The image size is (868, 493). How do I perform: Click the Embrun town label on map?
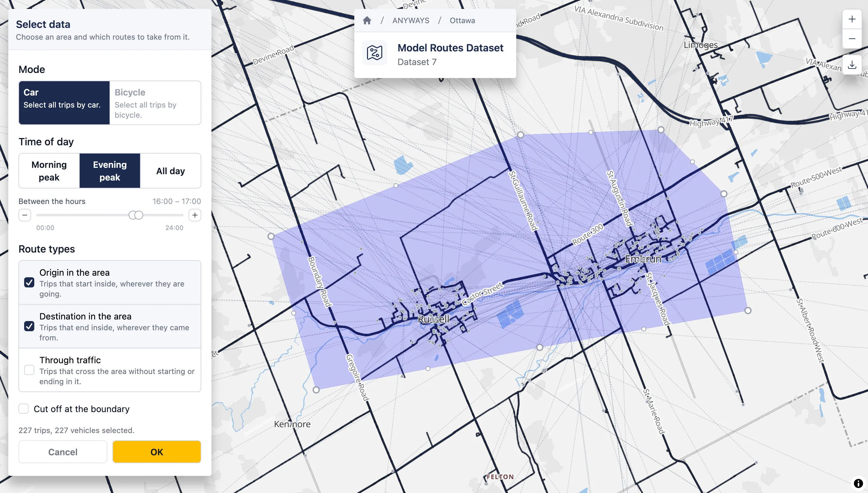tap(643, 259)
